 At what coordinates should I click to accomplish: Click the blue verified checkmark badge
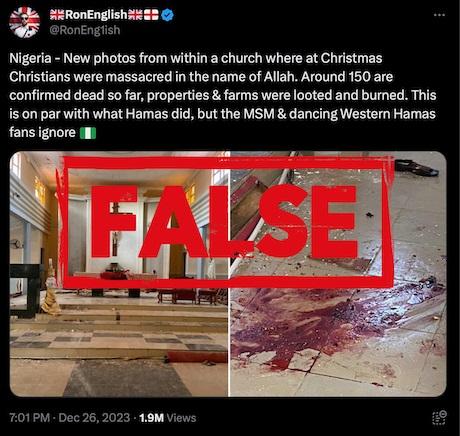point(167,15)
